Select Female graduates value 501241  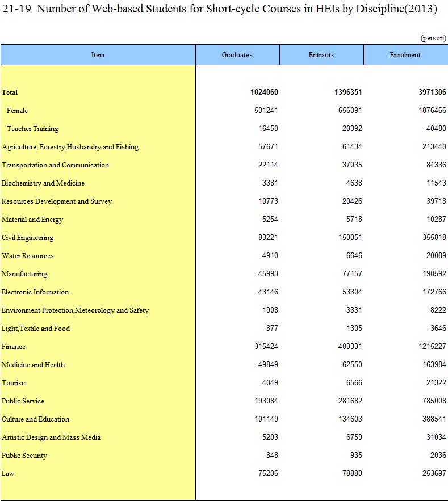click(266, 110)
